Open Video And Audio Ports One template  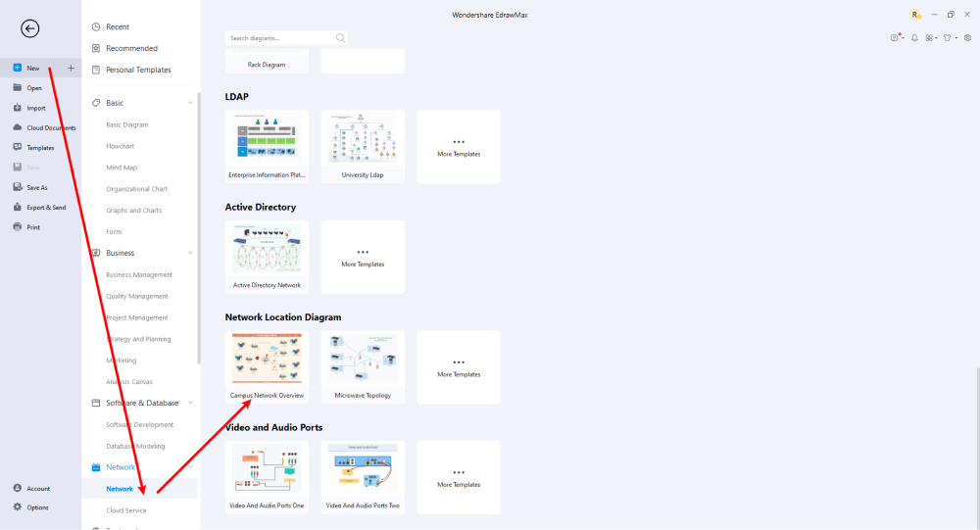pos(267,477)
